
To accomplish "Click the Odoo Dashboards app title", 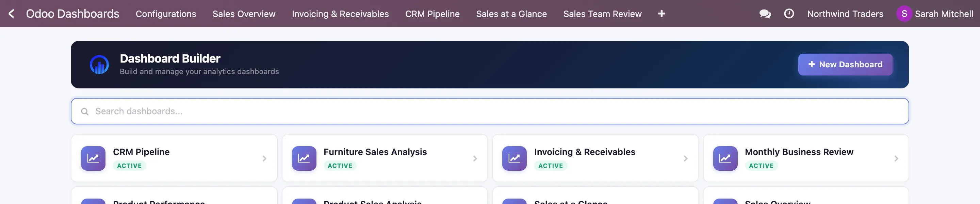I will point(73,14).
